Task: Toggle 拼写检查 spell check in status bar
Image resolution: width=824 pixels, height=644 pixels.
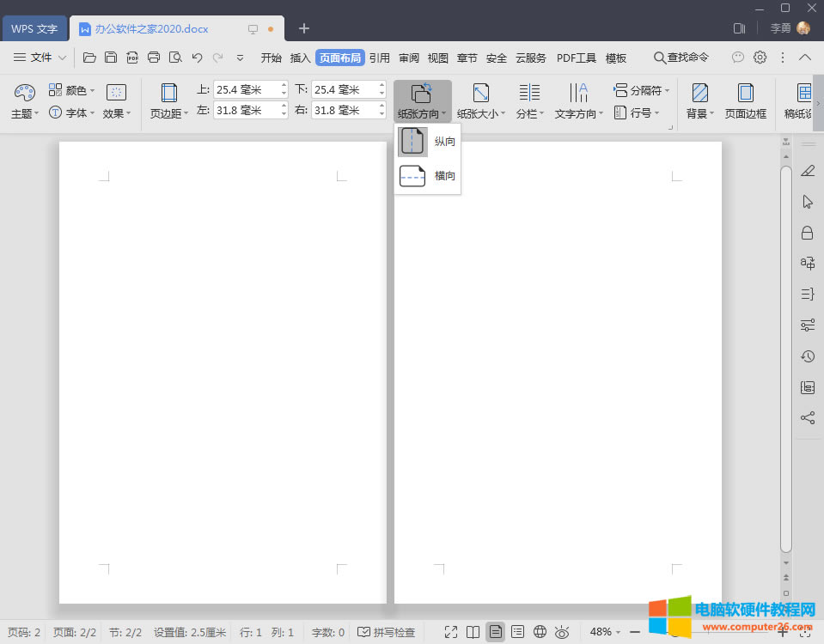Action: click(x=387, y=632)
